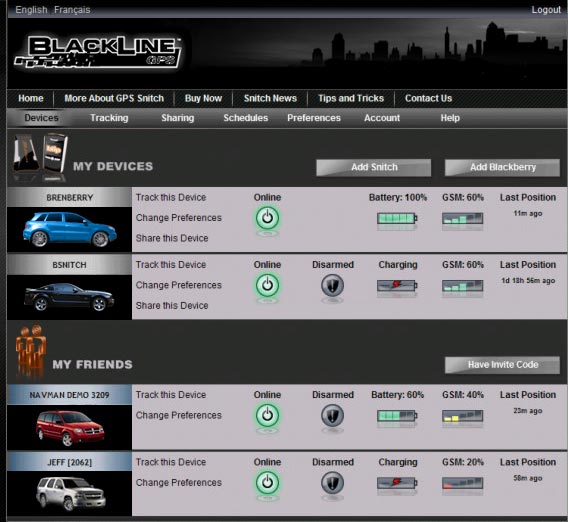Change Preferences for Navman Demo 3209
The height and width of the screenshot is (522, 568).
coord(179,415)
